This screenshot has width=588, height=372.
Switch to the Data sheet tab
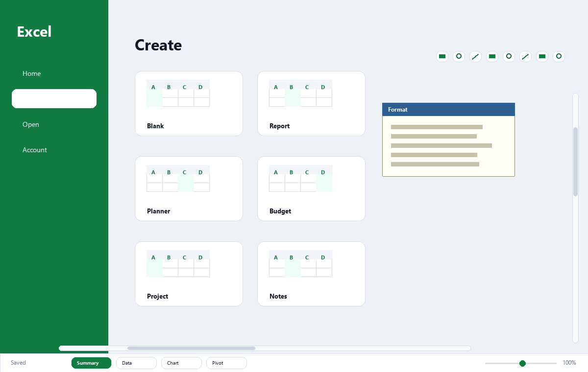[136, 363]
